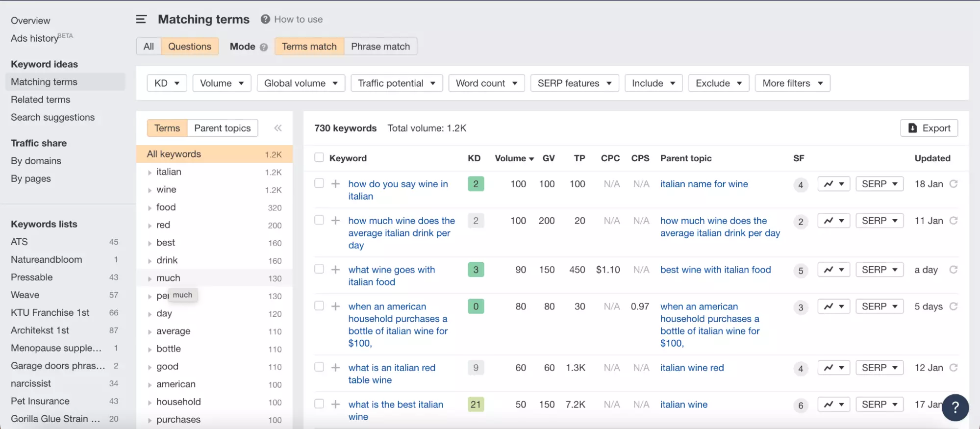Viewport: 980px width, 429px height.
Task: Open keyword 'what is an italian red table wine'
Action: [392, 374]
